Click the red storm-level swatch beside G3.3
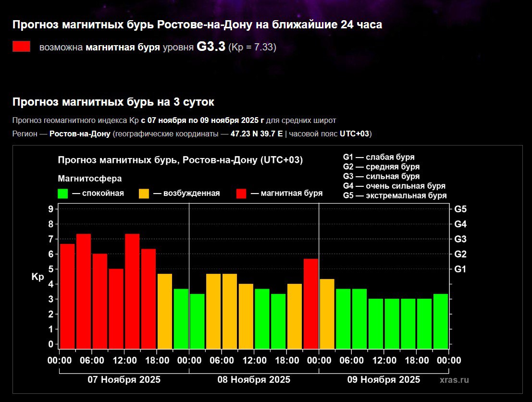Image resolution: width=532 pixels, height=402 pixels. (x=21, y=47)
